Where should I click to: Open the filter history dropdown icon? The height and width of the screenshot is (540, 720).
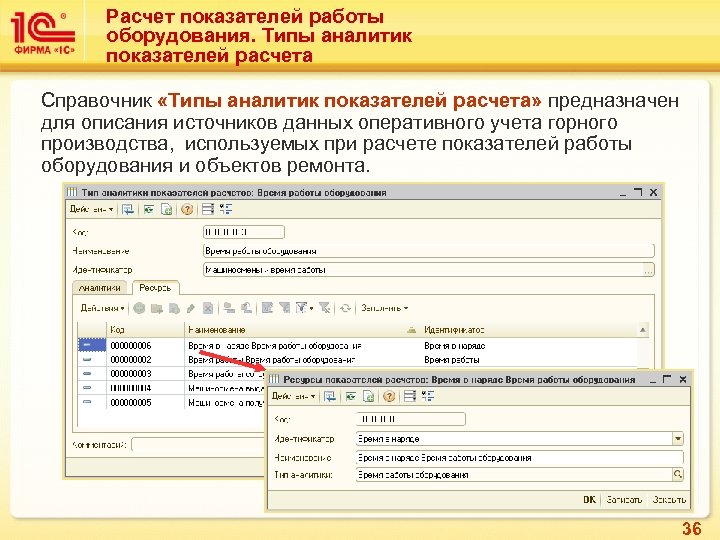click(304, 308)
